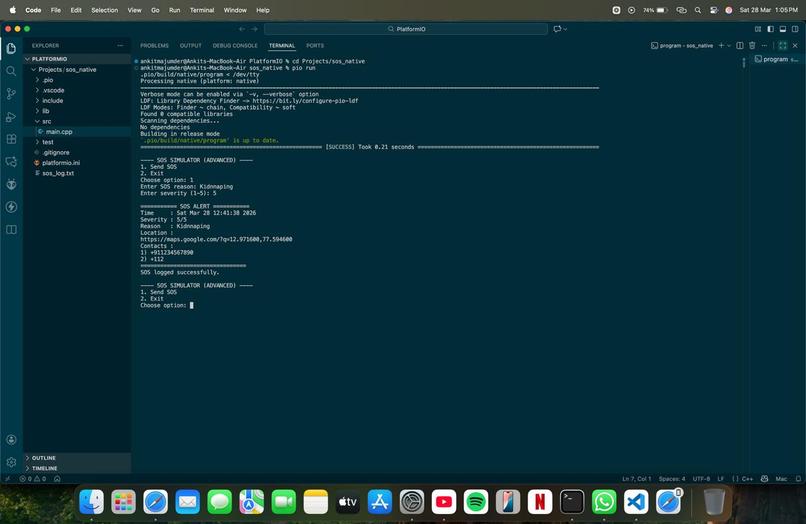Open the Explorer view in activity bar
Screen dimensions: 806x524
point(11,48)
